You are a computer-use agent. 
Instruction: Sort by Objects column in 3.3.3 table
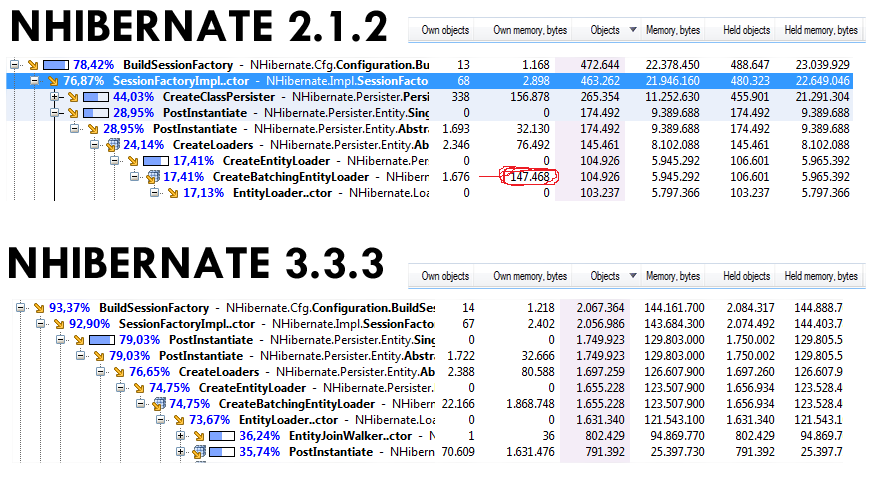[605, 276]
